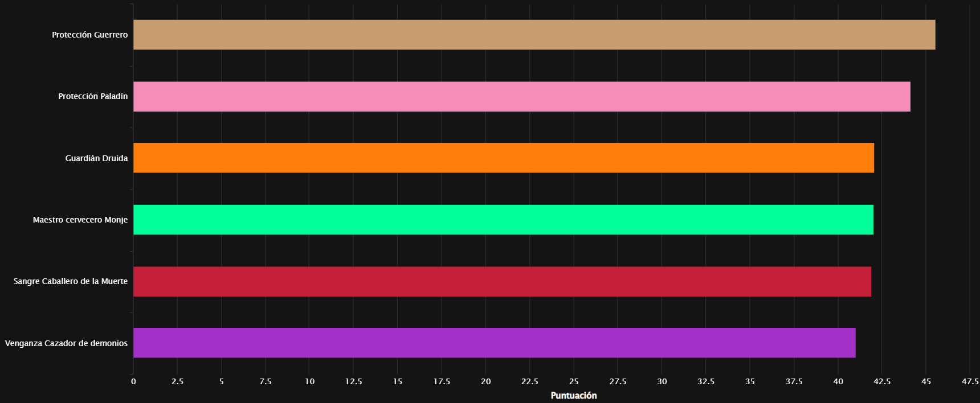980x403 pixels.
Task: Select the '32.5' tick value
Action: point(706,381)
